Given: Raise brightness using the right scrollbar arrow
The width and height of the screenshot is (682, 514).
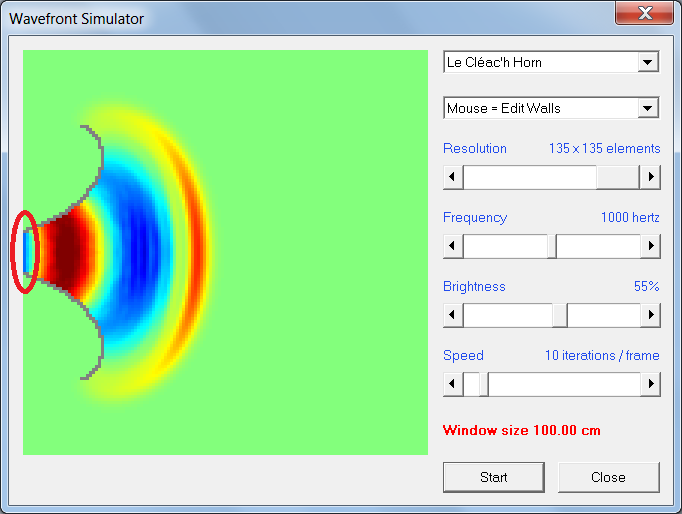Looking at the screenshot, I should click(650, 315).
